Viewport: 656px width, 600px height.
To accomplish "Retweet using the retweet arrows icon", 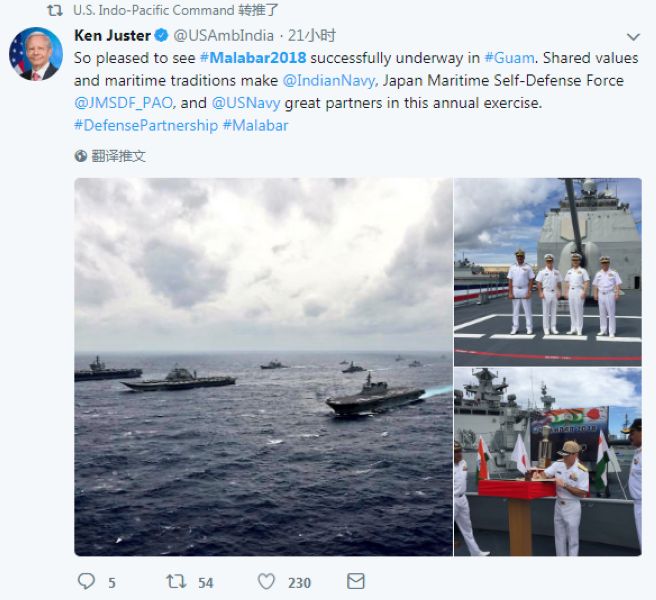I will coord(176,582).
